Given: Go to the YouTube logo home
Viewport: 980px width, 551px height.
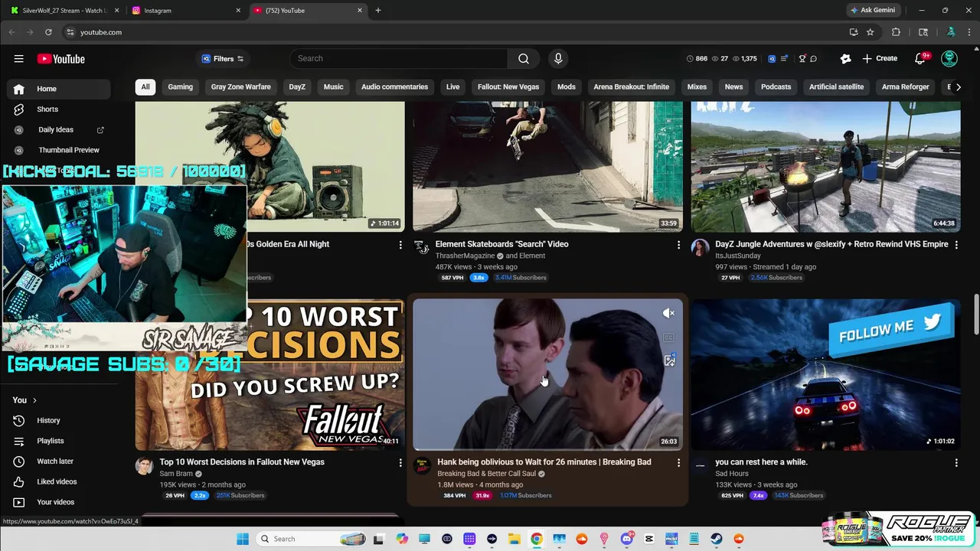Looking at the screenshot, I should [60, 59].
